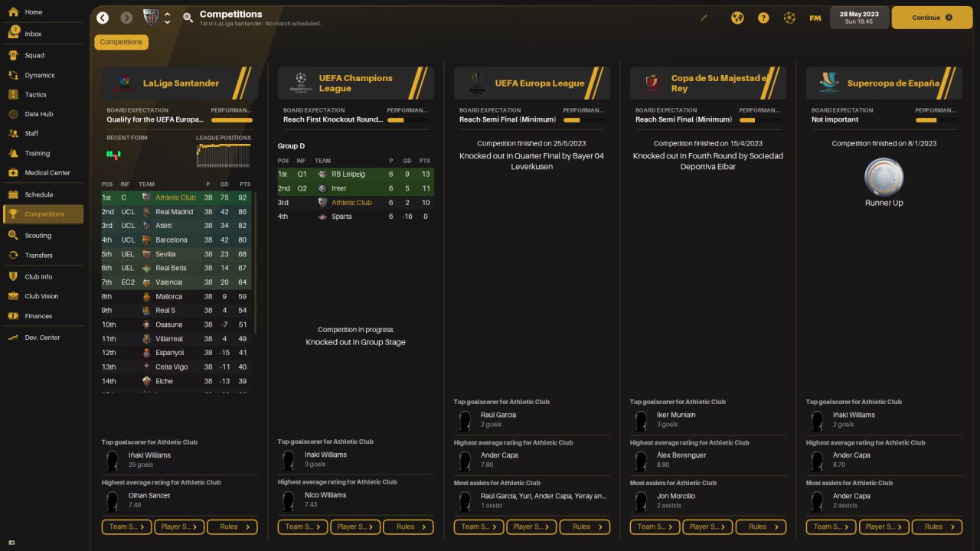980x551 pixels.
Task: Click the down chevron beside the club badge
Action: (168, 22)
